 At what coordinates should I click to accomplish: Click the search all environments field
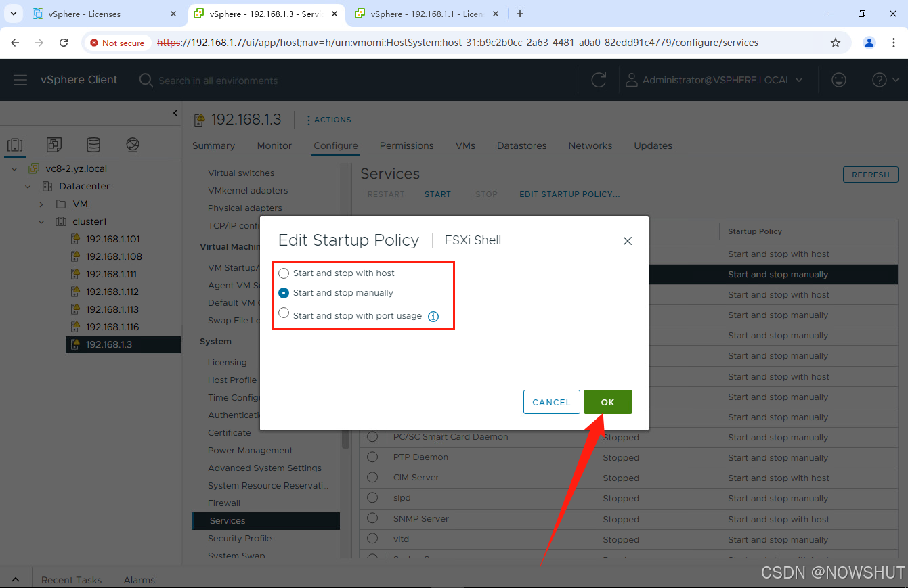coord(218,81)
